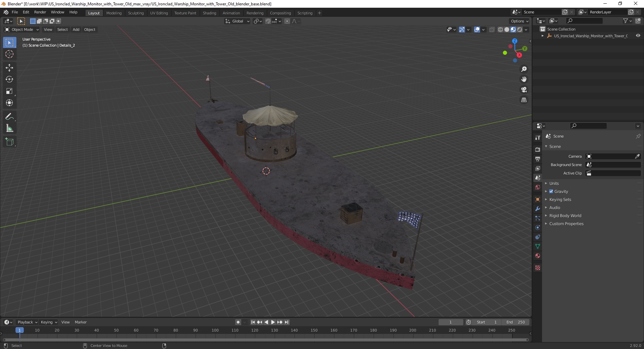644x349 pixels.
Task: Open the Object Mode dropdown
Action: click(x=22, y=30)
